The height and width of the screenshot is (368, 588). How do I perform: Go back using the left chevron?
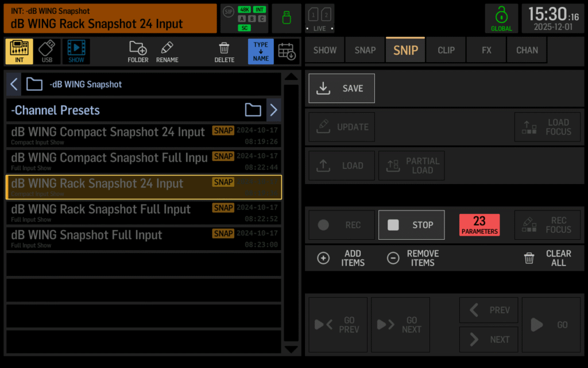pos(14,85)
